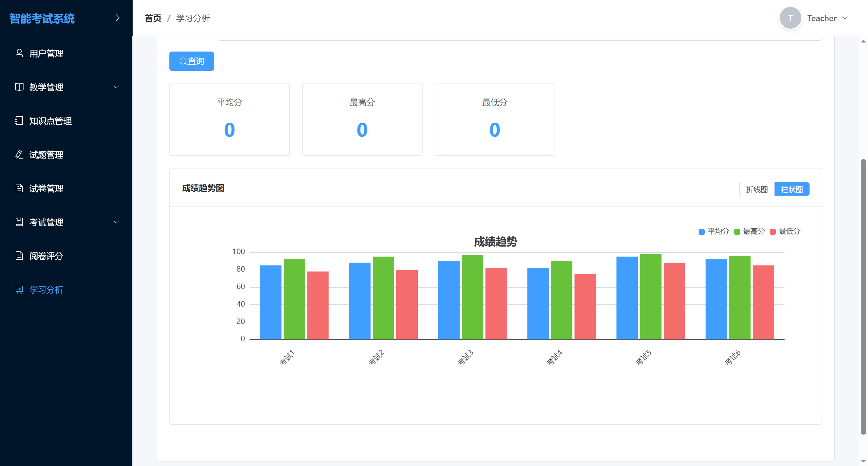Screen dimensions: 868x466
Task: Expand the 考试管理 submenu arrow
Action: (x=116, y=222)
